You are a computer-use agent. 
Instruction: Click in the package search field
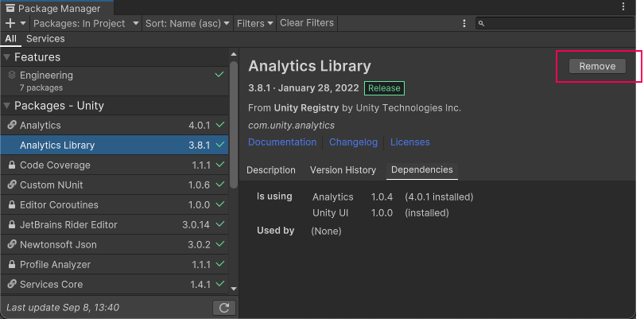(x=557, y=24)
